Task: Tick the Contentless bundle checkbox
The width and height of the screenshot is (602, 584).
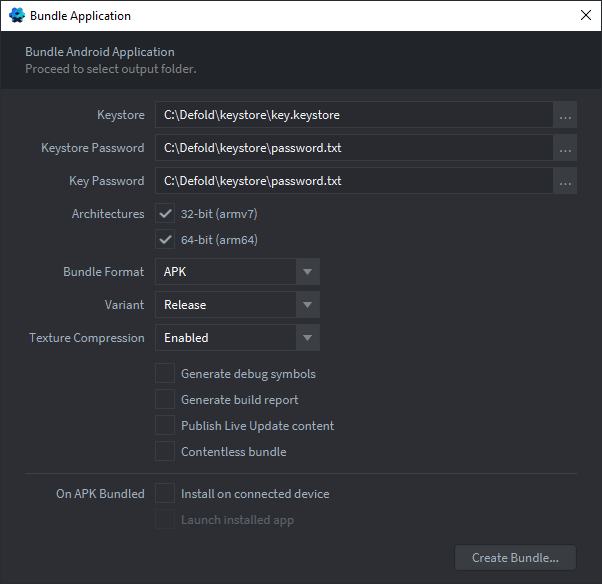Action: click(165, 452)
